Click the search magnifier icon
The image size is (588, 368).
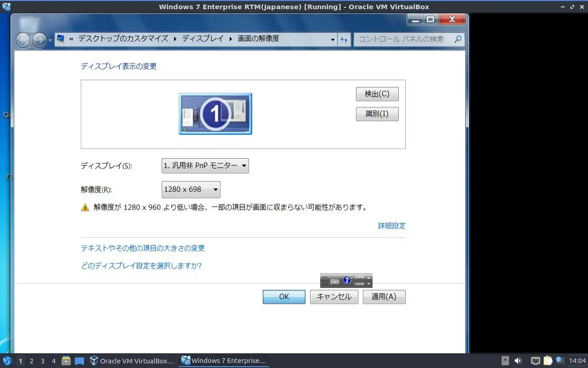(x=458, y=39)
